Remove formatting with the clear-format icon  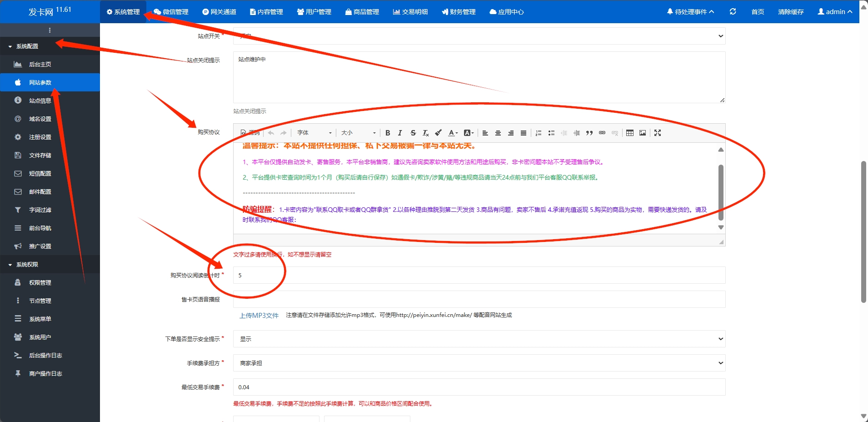click(x=425, y=133)
